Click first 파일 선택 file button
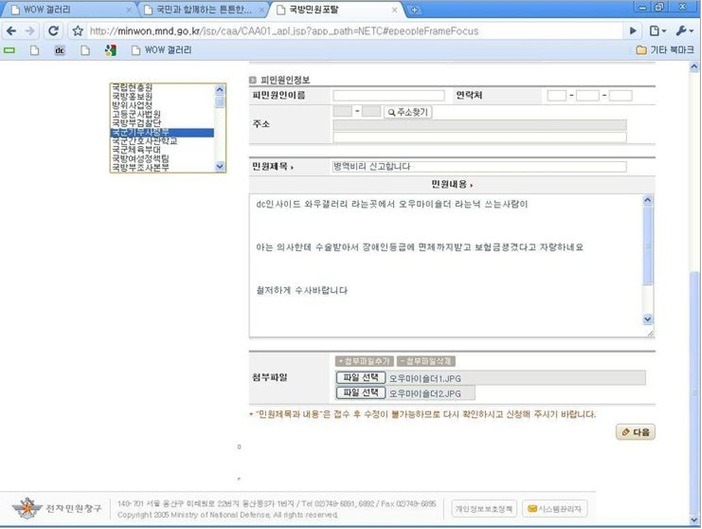This screenshot has height=529, width=702. click(360, 378)
